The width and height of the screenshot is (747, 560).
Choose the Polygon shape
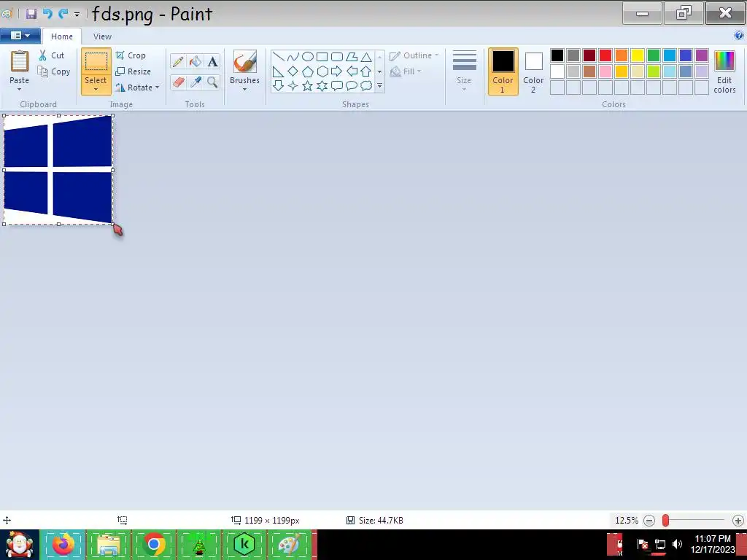click(x=352, y=57)
